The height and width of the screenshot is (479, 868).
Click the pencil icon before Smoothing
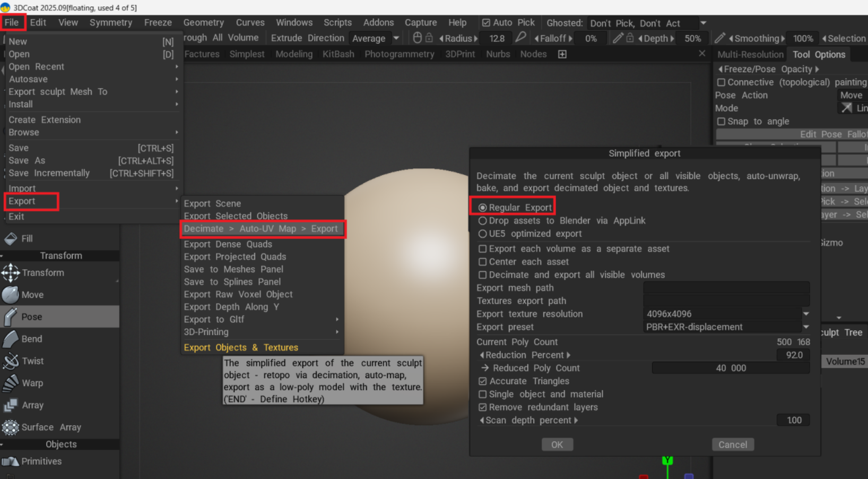[719, 38]
